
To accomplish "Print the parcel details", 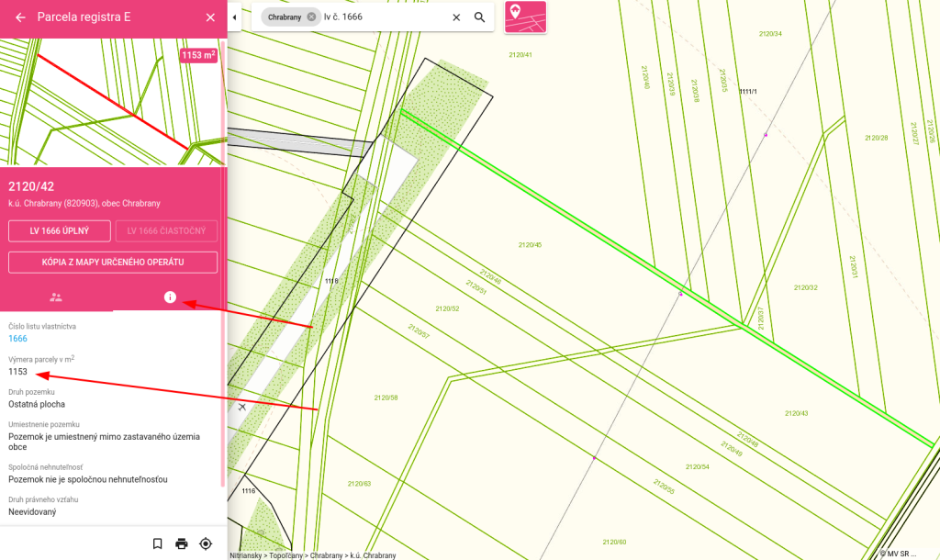I will [x=182, y=543].
